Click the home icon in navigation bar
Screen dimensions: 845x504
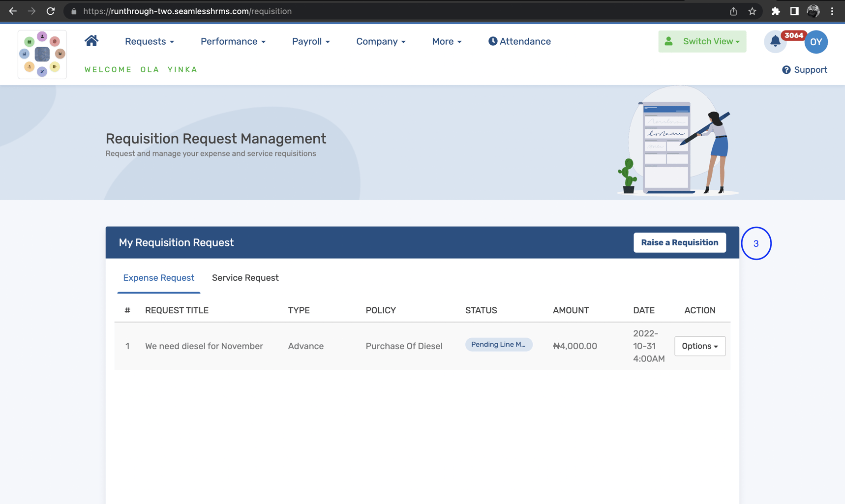click(x=91, y=41)
